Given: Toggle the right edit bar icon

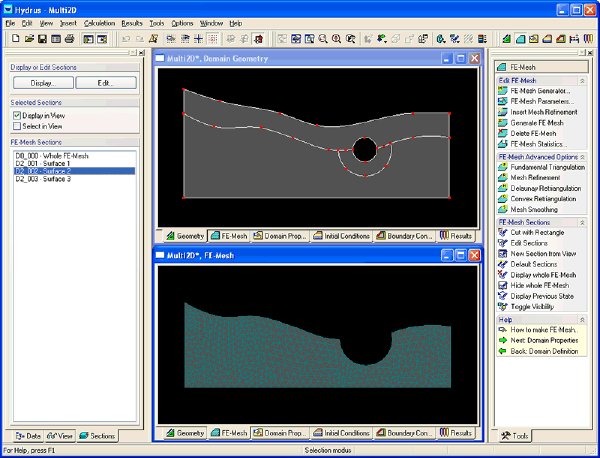Looking at the screenshot, I should click(102, 39).
